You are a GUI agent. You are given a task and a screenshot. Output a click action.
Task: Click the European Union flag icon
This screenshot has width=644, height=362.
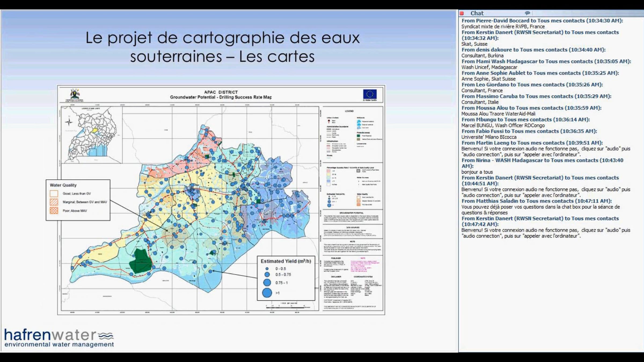tap(370, 94)
